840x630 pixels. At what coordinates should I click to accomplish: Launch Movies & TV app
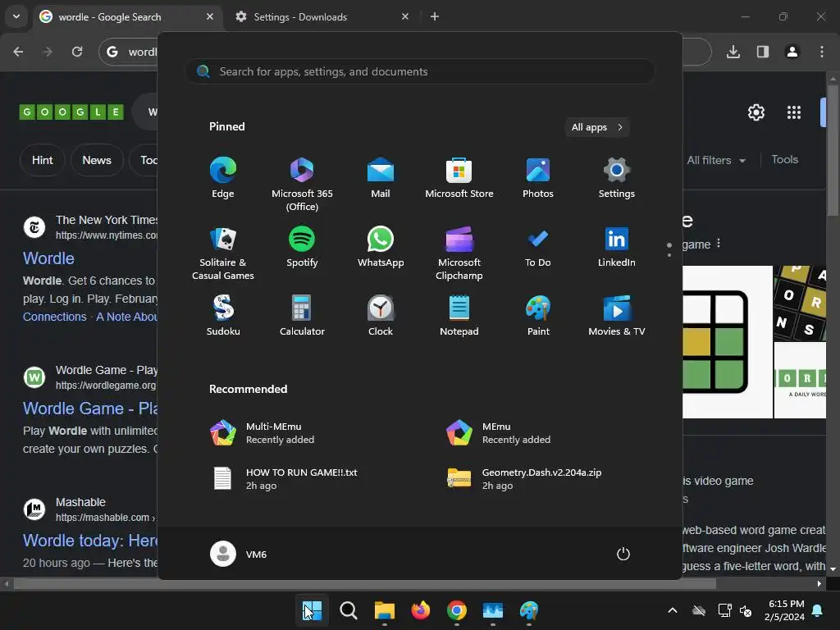[617, 316]
